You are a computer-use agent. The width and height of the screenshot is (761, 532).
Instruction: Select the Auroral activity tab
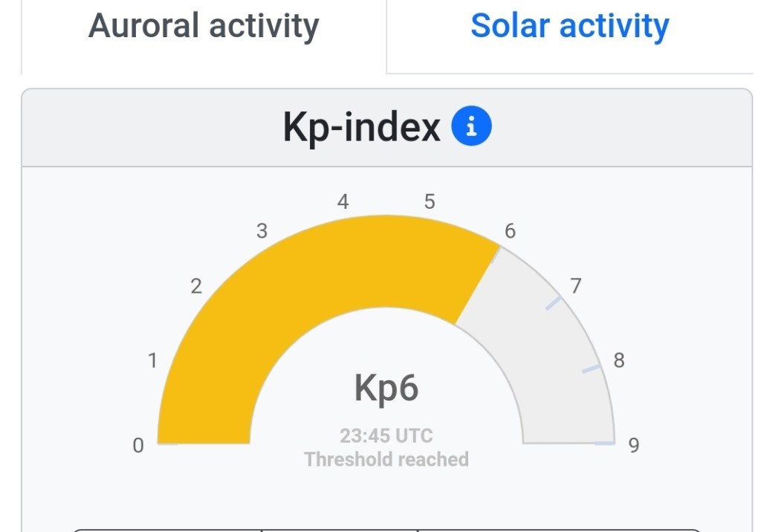tap(204, 26)
